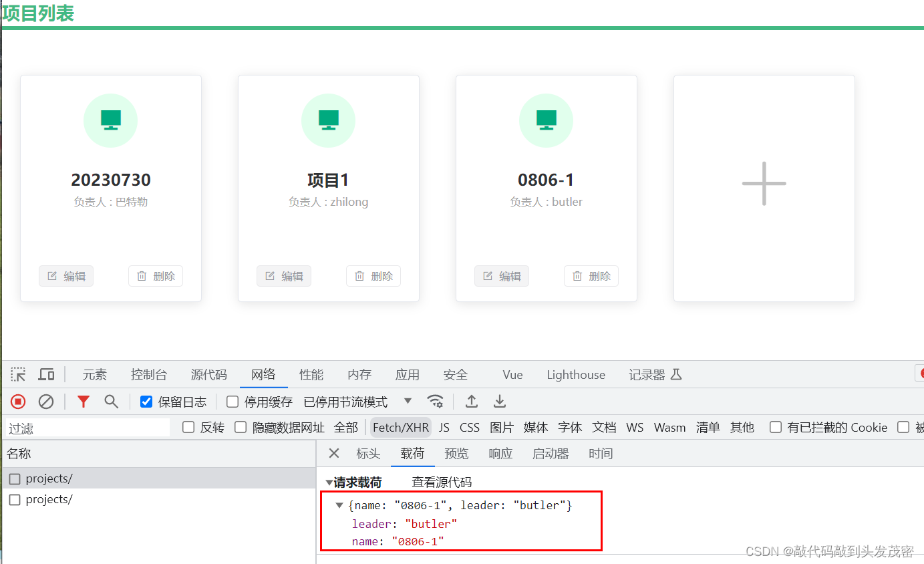Filter requests by Wasm

(x=669, y=427)
